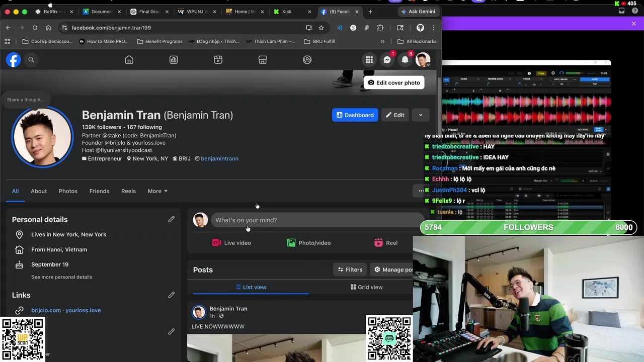This screenshot has width=644, height=362.
Task: Open Chrome extensions puzzle icon
Action: pos(380,28)
